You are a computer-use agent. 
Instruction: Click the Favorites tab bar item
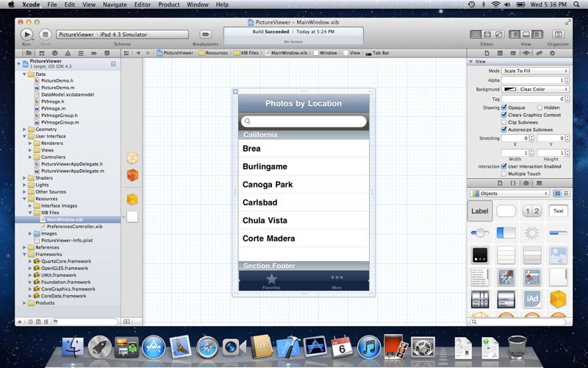[x=271, y=280]
